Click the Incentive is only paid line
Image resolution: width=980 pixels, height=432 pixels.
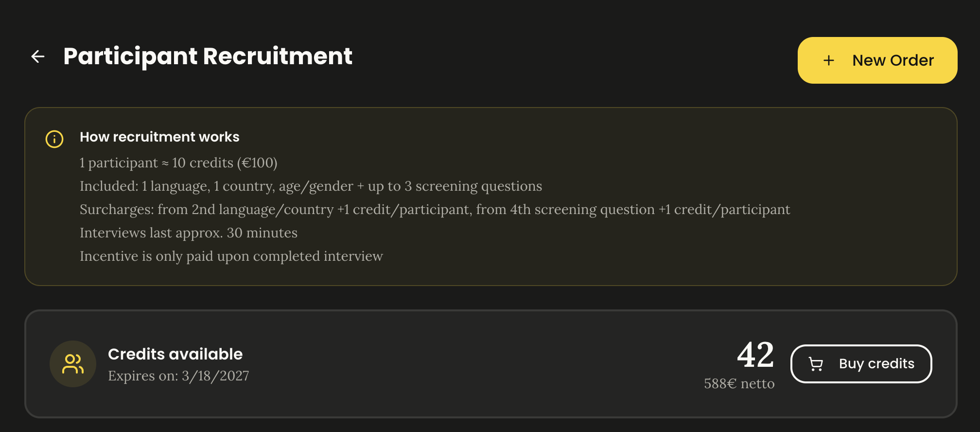(x=231, y=256)
